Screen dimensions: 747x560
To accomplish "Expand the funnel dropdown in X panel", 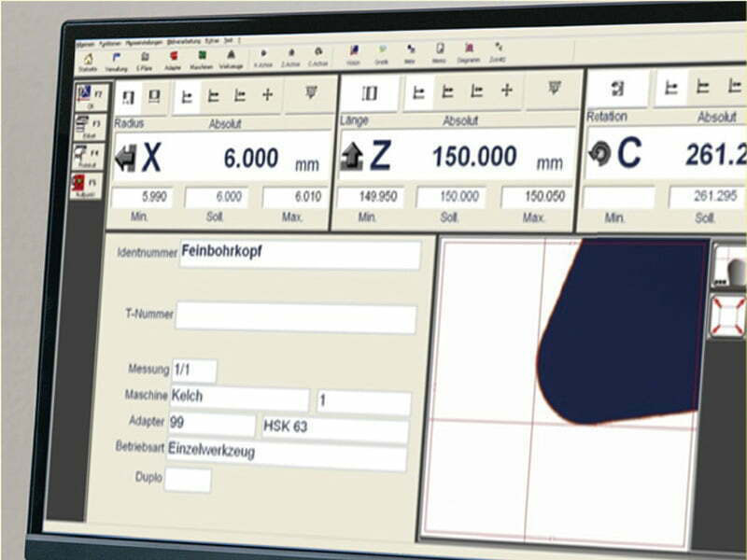I will [311, 93].
